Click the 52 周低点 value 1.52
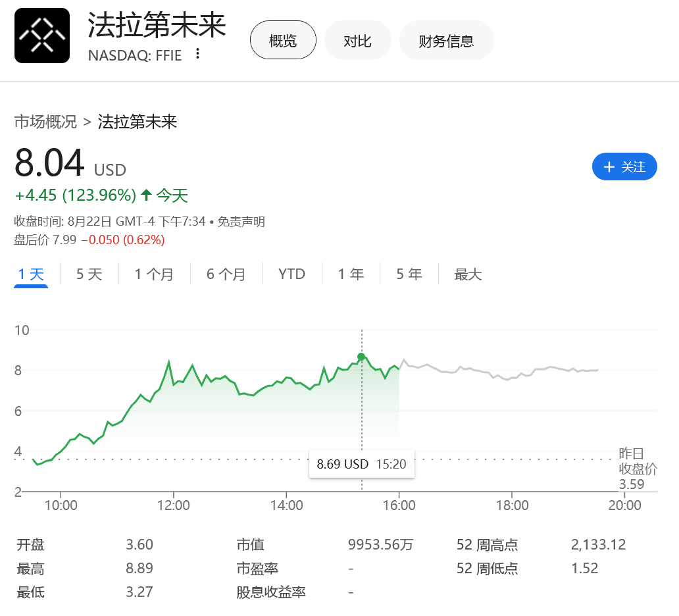Image resolution: width=679 pixels, height=616 pixels. tap(585, 569)
